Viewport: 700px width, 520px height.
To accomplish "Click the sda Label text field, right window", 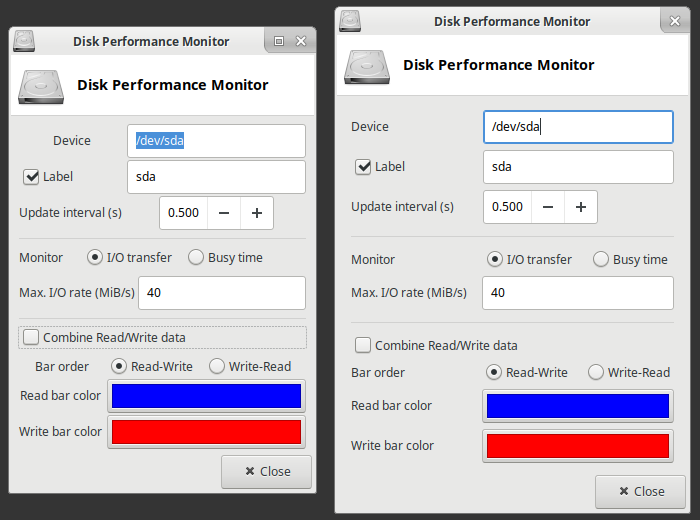I will pyautogui.click(x=577, y=167).
